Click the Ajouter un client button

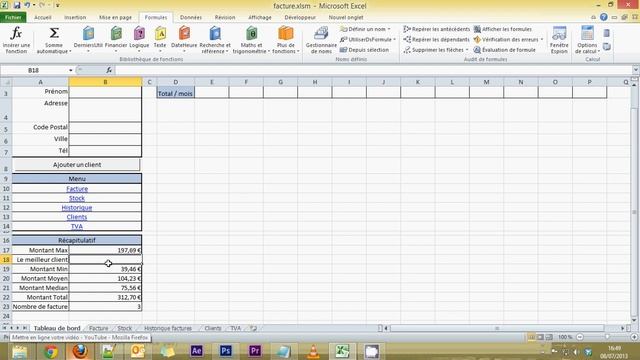coord(77,165)
